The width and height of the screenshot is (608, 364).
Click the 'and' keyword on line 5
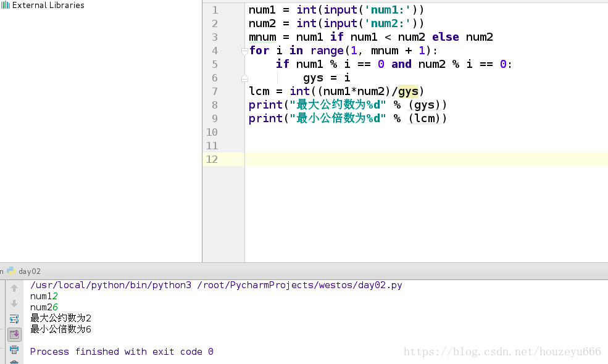click(x=401, y=64)
